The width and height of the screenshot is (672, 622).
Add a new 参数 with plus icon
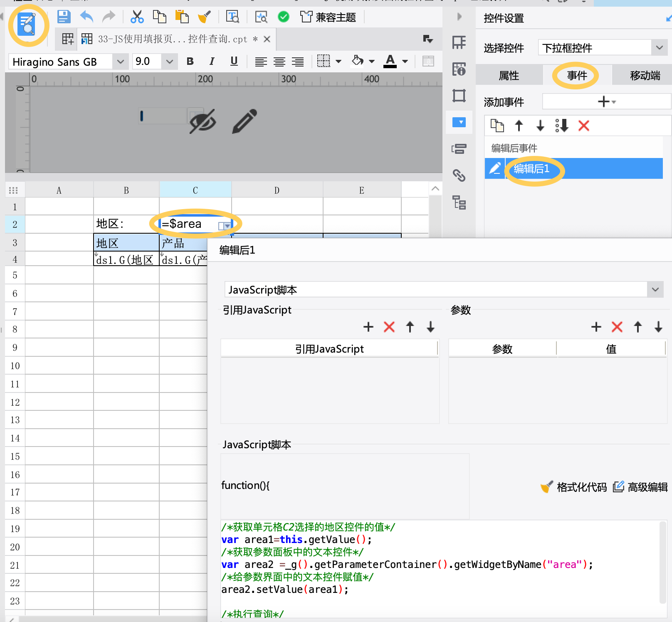[x=596, y=327]
